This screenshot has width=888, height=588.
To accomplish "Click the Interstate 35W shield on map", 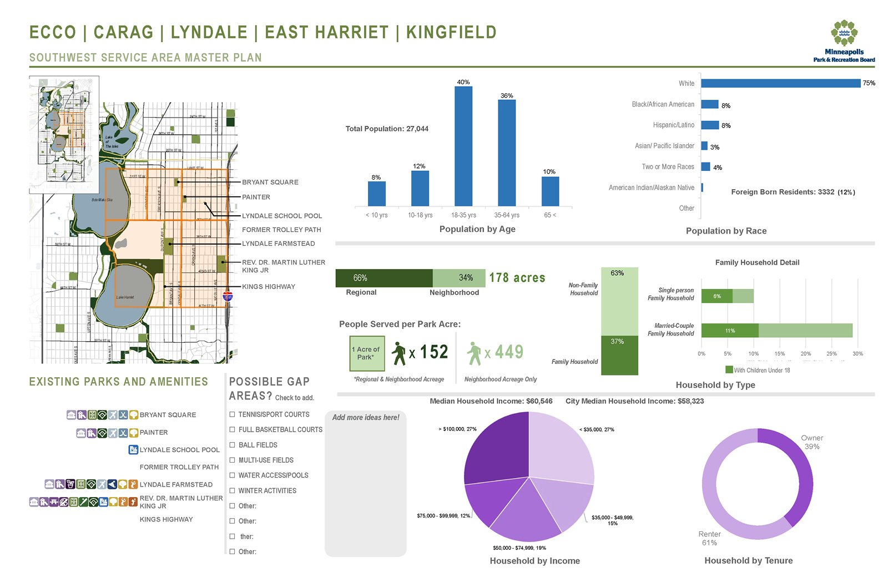I will click(228, 296).
